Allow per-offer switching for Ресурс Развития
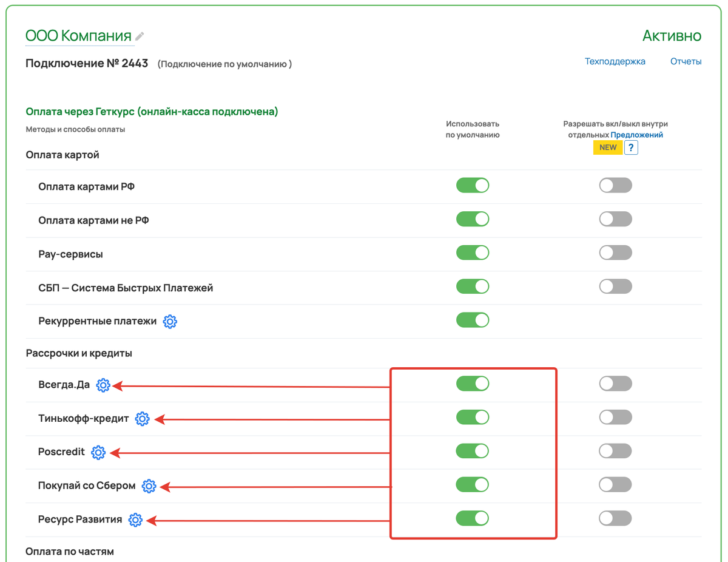 coord(615,518)
